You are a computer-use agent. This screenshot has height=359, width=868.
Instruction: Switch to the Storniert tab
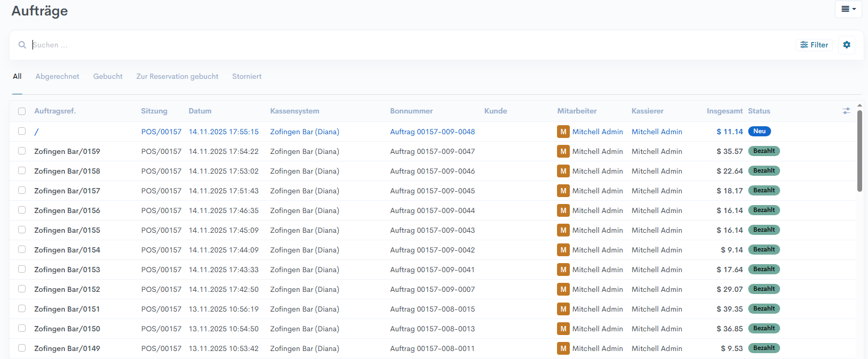coord(247,77)
